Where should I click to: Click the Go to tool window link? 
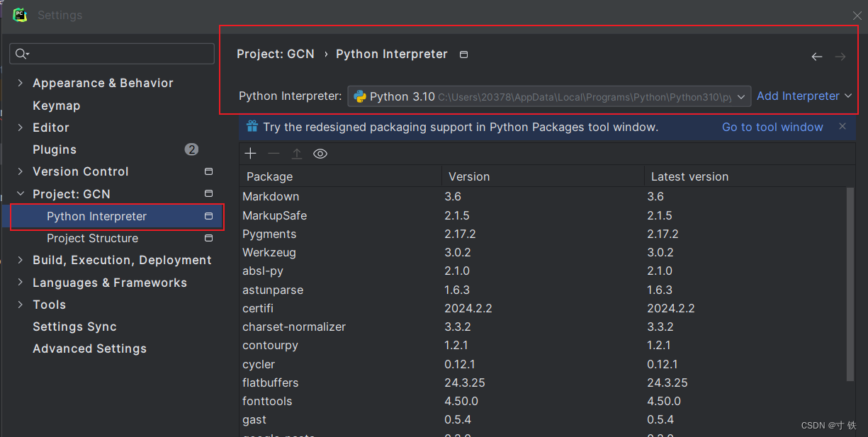[x=772, y=127]
